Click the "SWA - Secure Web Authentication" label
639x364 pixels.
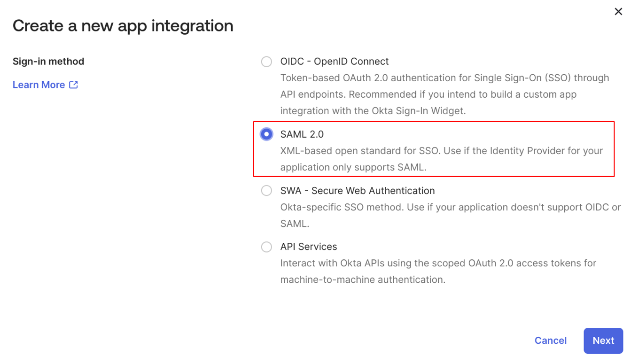pyautogui.click(x=357, y=191)
